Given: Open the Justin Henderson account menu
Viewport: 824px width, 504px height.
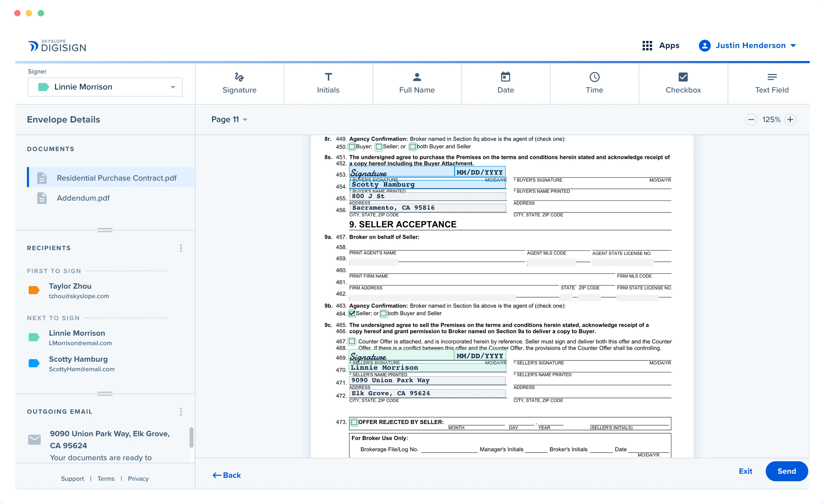Looking at the screenshot, I should click(x=748, y=45).
